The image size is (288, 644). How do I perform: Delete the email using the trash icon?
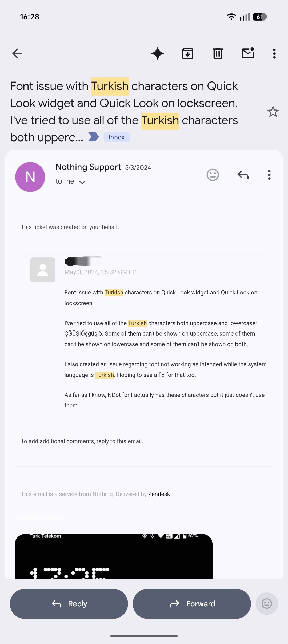[x=218, y=53]
